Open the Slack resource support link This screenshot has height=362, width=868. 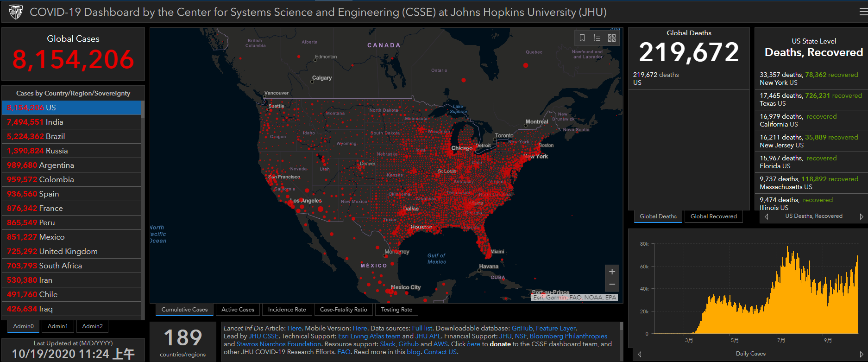(x=388, y=344)
